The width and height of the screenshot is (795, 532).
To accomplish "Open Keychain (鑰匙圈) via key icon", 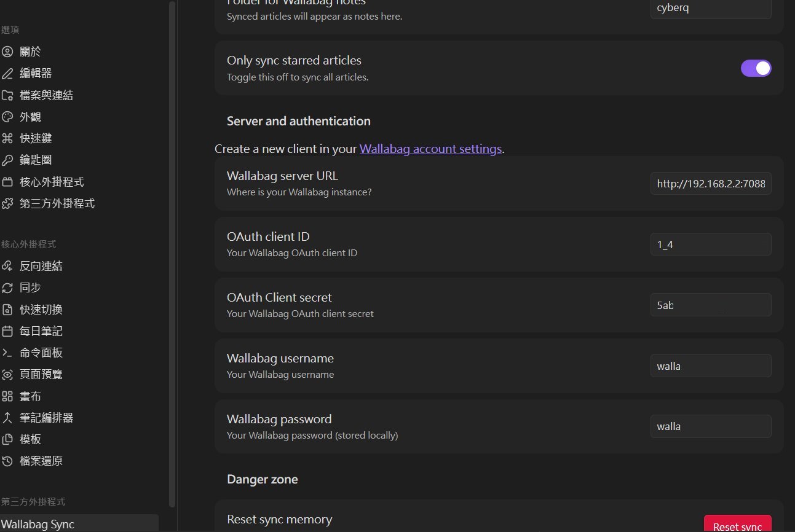I will point(7,160).
